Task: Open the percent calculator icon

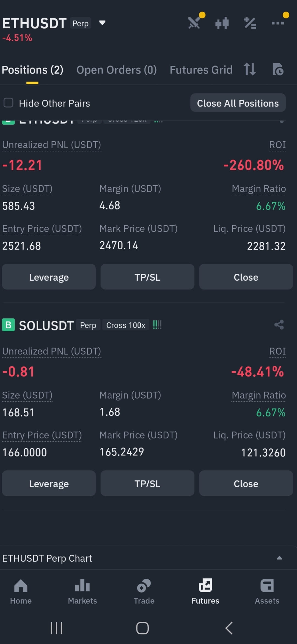Action: 250,23
